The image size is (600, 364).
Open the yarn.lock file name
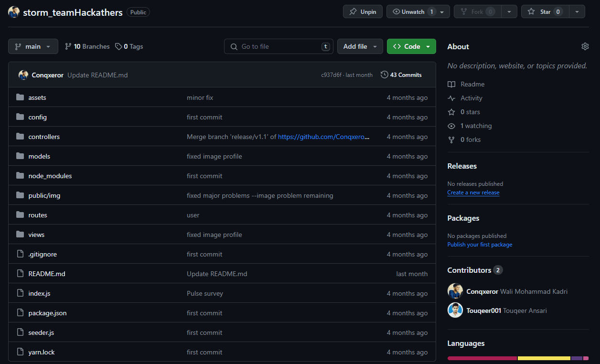pyautogui.click(x=42, y=352)
